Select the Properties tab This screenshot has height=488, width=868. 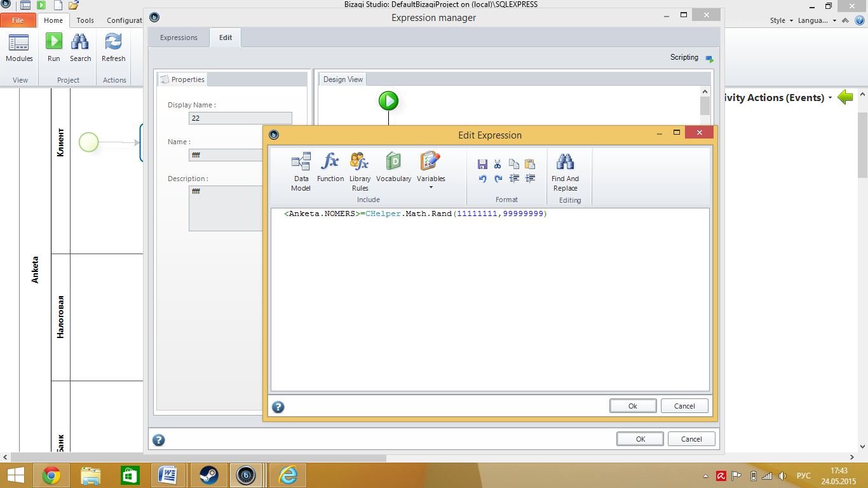pos(182,79)
